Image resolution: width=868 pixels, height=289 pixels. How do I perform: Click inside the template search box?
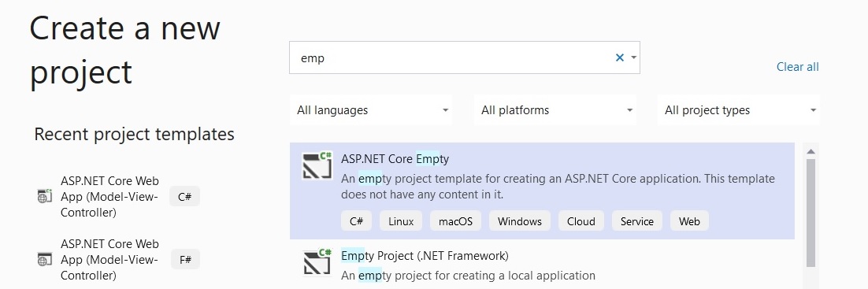coord(451,57)
